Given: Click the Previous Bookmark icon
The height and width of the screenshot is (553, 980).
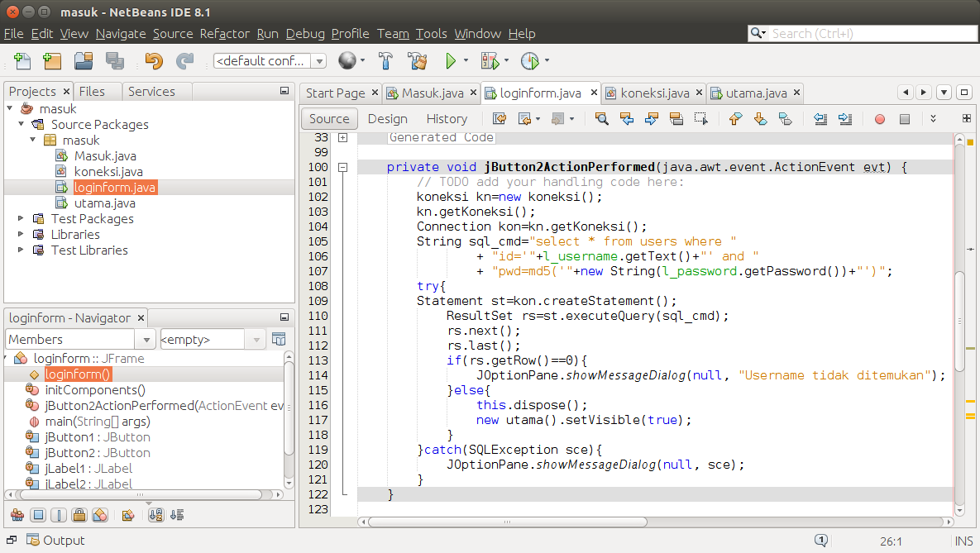Looking at the screenshot, I should coord(736,119).
